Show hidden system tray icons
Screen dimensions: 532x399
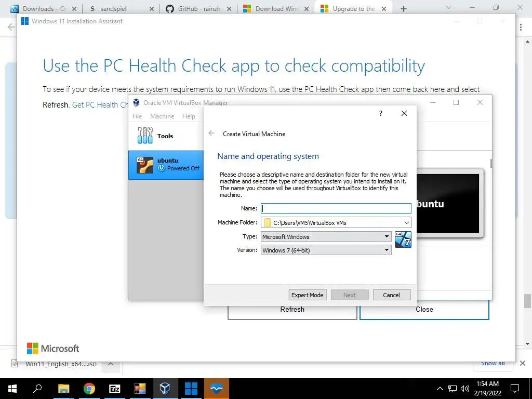tap(440, 389)
